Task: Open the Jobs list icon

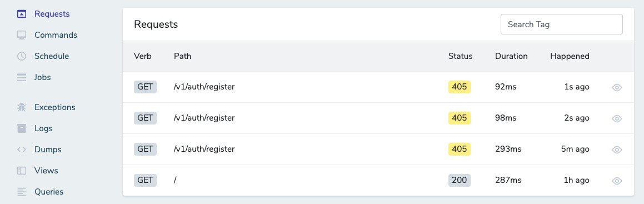Action: (x=22, y=77)
